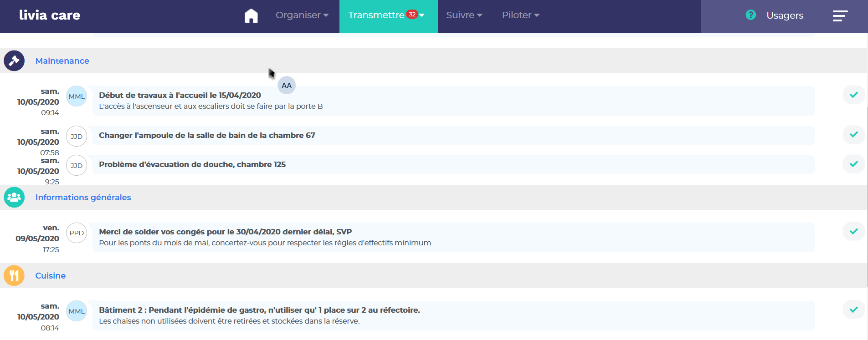Click the PPD author avatar
Image resolution: width=868 pixels, height=340 pixels.
pos(77,233)
